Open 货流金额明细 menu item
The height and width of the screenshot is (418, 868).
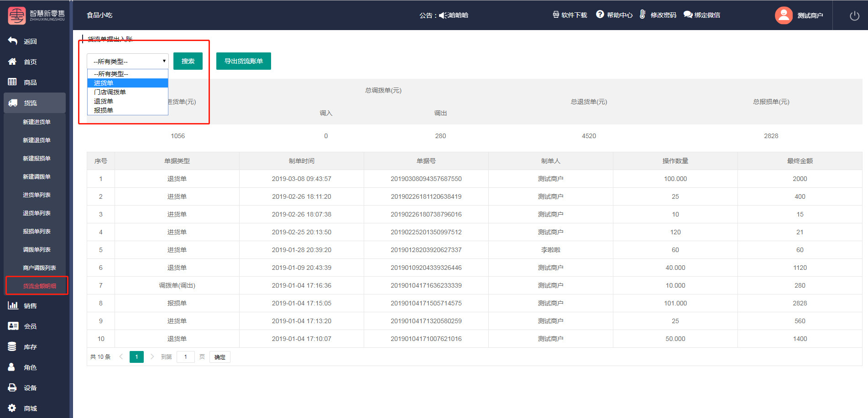[39, 286]
